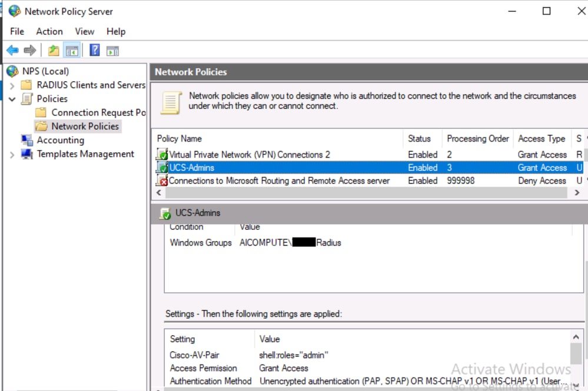Select Network Policies tree item
Screen dimensions: 588x391
click(x=85, y=126)
